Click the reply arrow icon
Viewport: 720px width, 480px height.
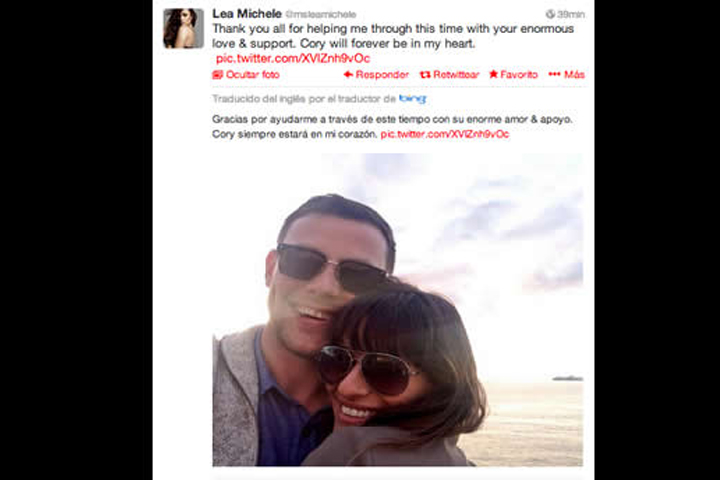coord(349,74)
